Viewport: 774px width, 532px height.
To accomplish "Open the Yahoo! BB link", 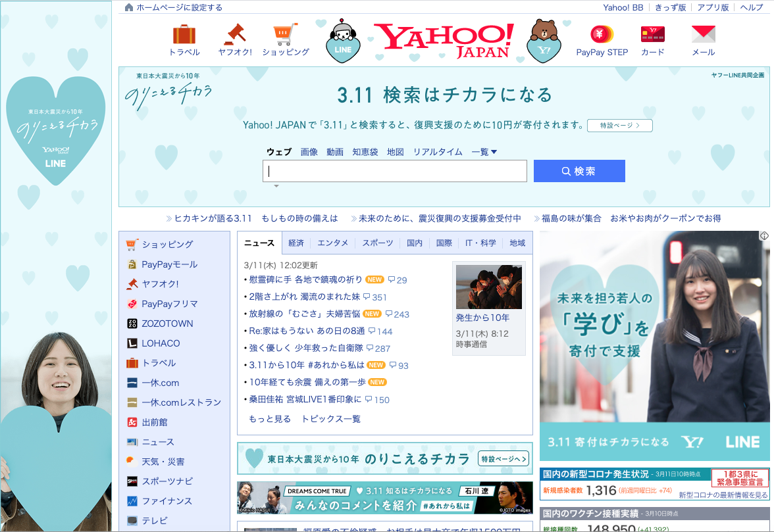I will click(623, 7).
